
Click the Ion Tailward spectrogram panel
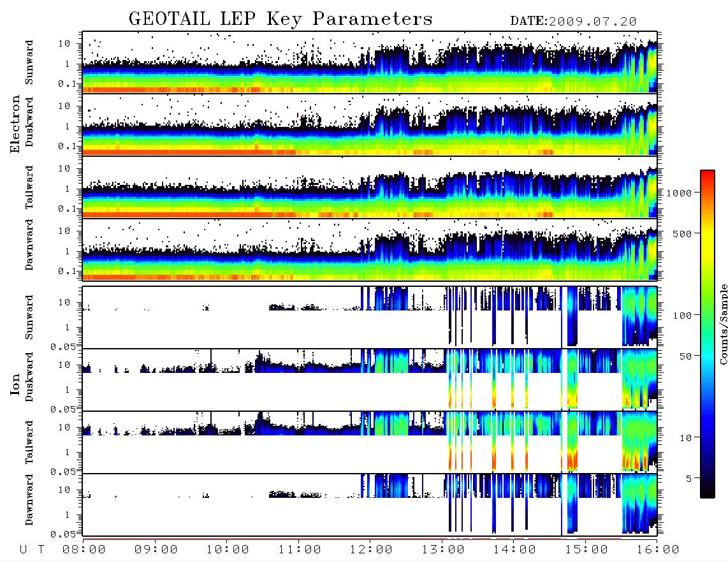370,442
